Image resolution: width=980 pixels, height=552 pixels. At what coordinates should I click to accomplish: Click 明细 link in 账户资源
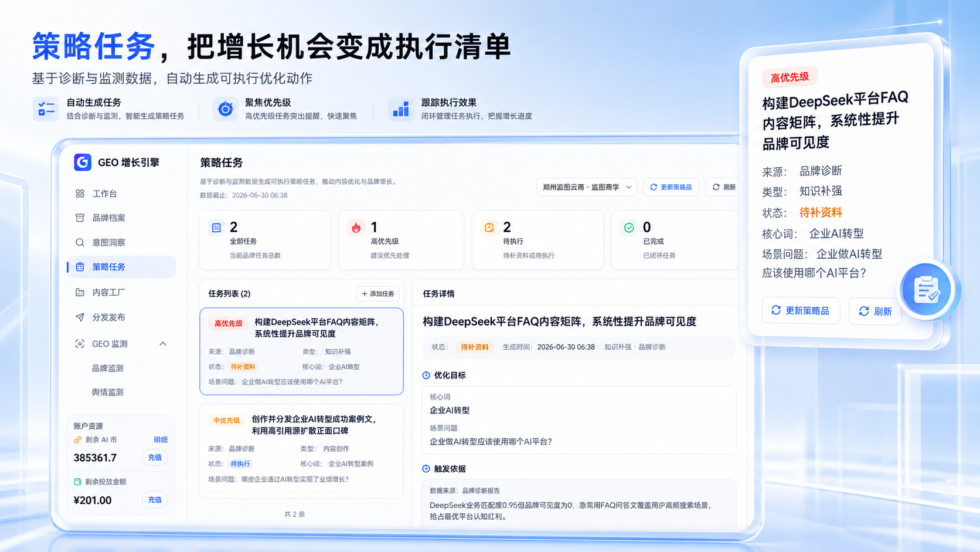coord(161,439)
